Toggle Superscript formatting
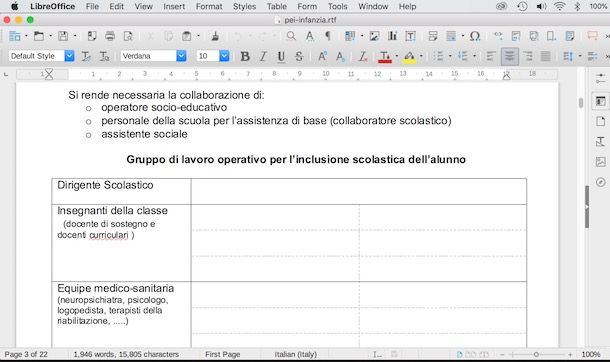 pos(322,56)
